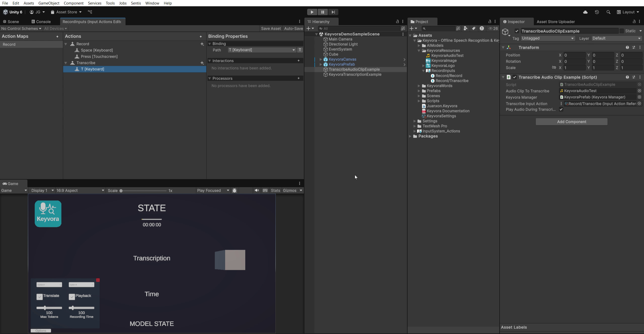Lock the Hierarchy panel
This screenshot has width=644, height=334.
(x=397, y=22)
